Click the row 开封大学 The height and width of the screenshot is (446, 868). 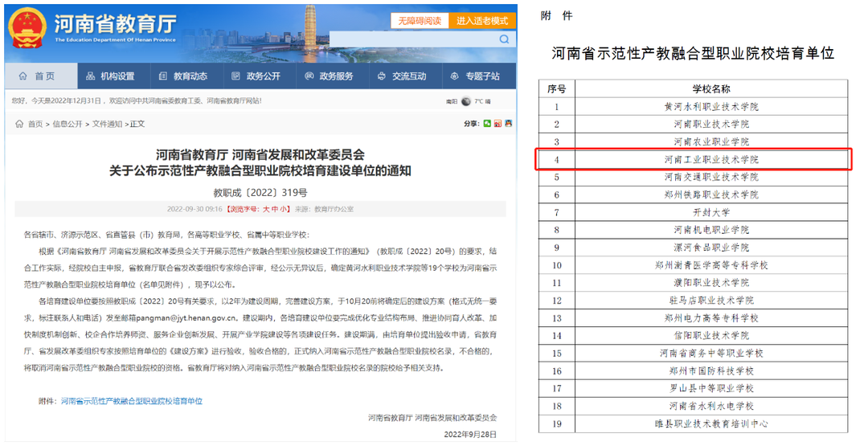(693, 212)
